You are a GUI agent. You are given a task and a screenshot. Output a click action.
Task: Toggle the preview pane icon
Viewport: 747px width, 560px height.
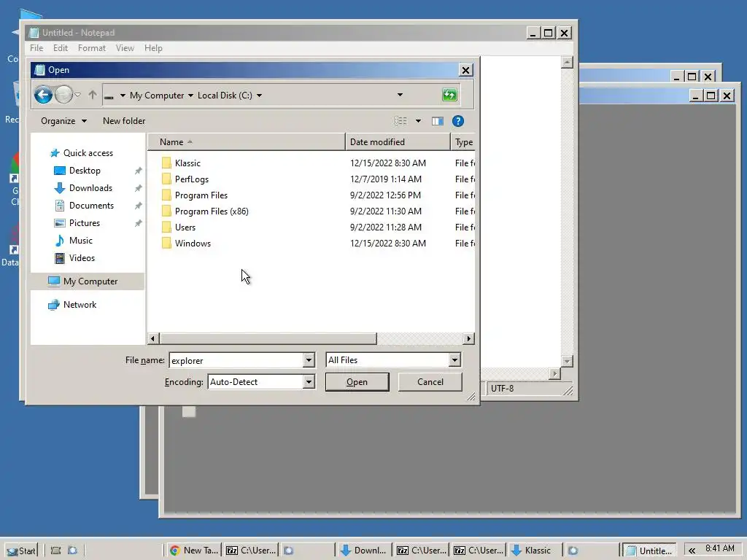pyautogui.click(x=438, y=121)
